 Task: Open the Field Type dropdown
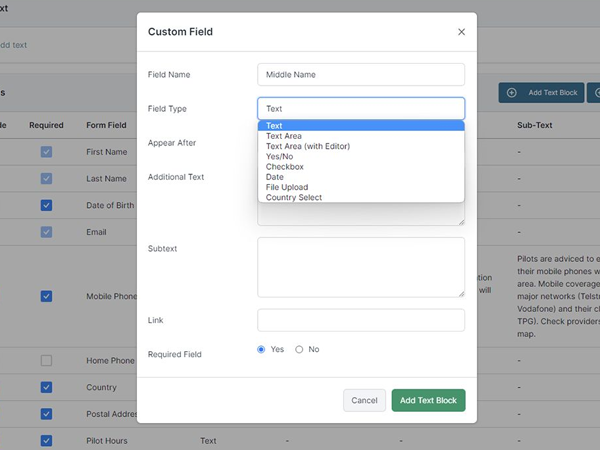pyautogui.click(x=360, y=108)
